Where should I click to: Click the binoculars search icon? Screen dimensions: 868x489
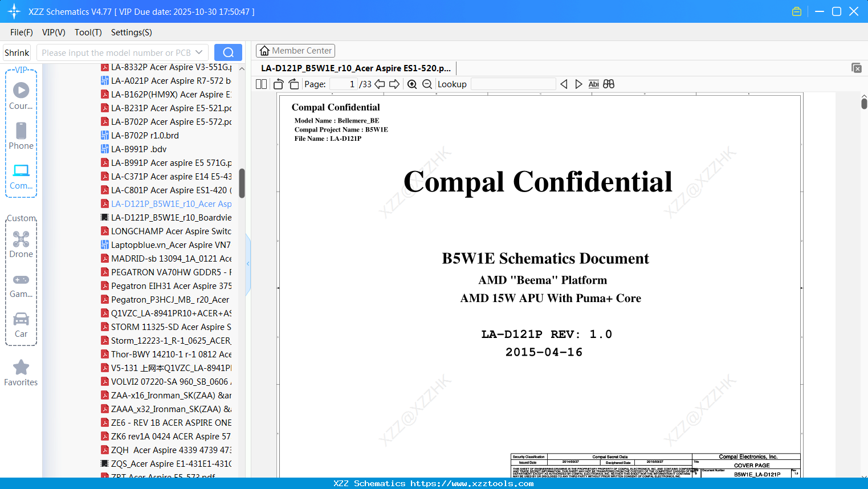[609, 84]
